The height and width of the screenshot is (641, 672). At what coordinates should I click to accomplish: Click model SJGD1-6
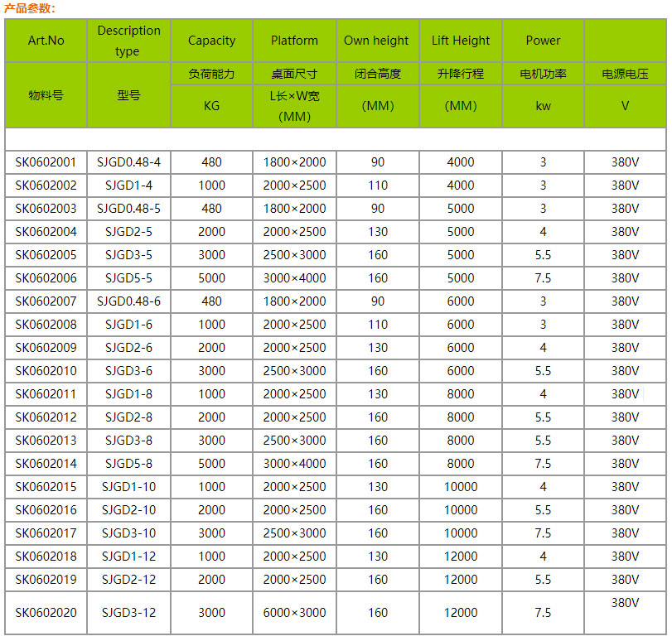128,325
